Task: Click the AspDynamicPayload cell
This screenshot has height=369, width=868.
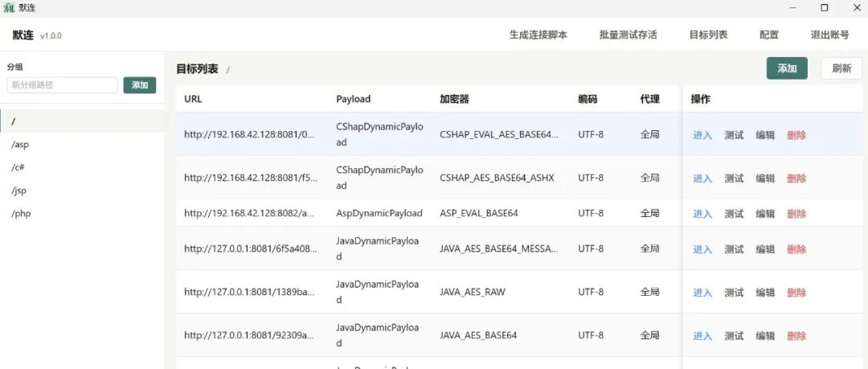Action: [379, 213]
